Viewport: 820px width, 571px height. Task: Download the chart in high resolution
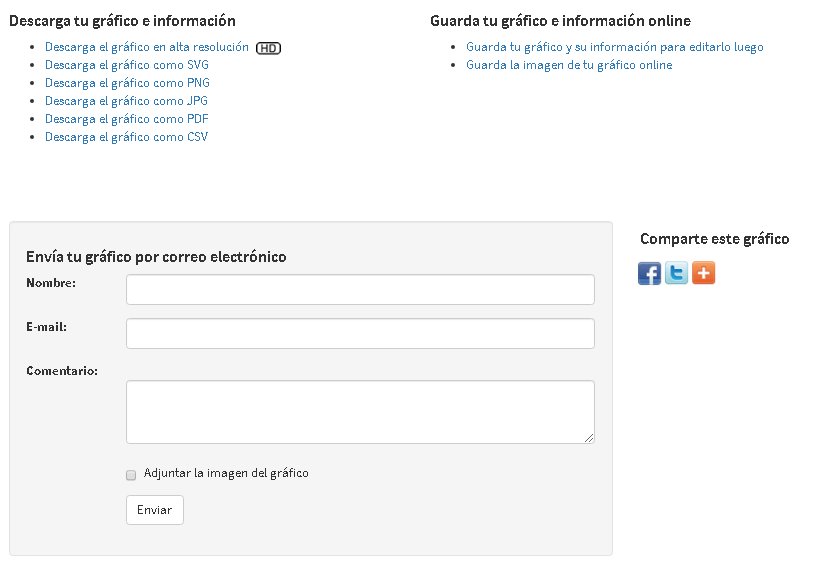[x=147, y=47]
